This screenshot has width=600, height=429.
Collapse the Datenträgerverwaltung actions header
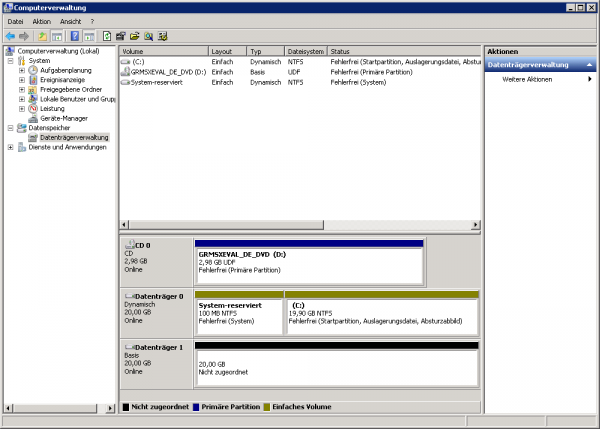coord(589,65)
